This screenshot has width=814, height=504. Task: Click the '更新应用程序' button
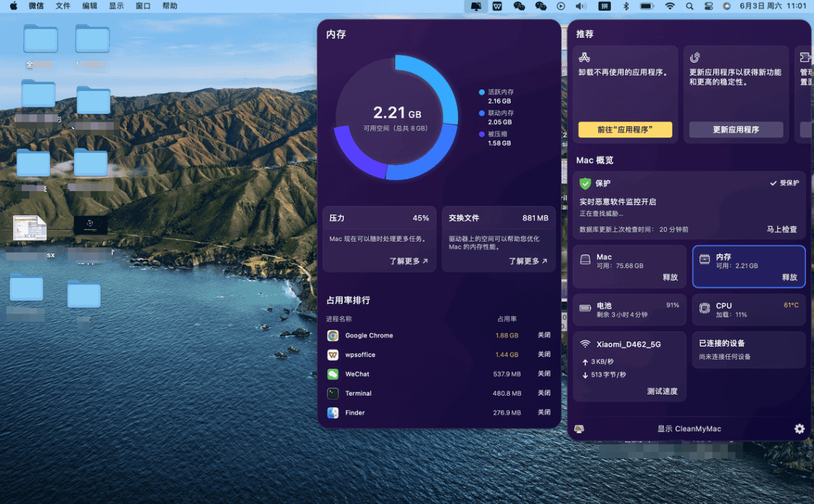(736, 130)
